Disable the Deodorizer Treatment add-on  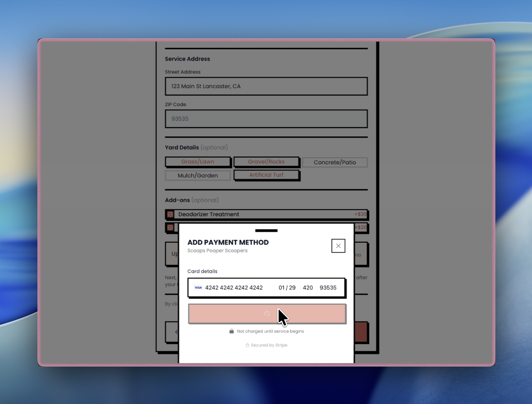pos(267,214)
